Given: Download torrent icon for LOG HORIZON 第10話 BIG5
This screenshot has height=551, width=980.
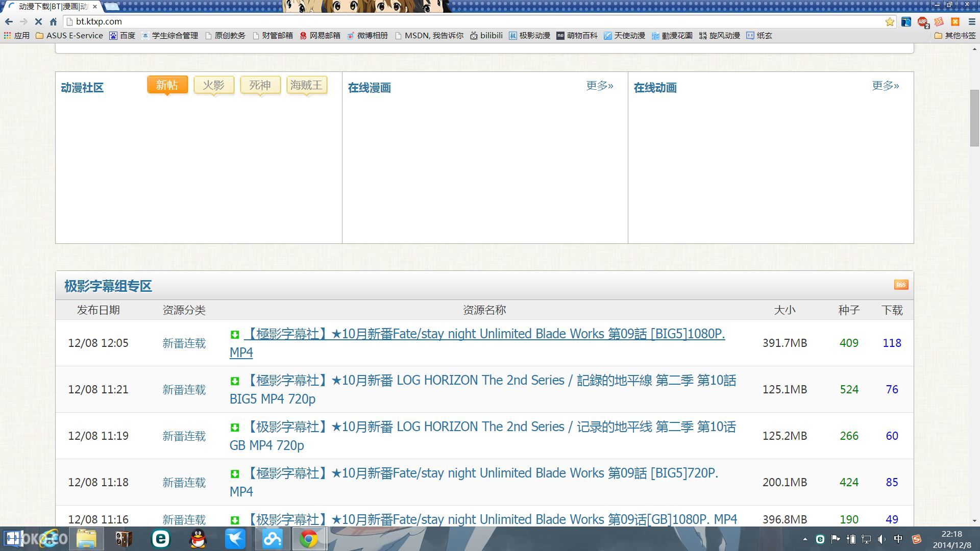Looking at the screenshot, I should tap(235, 381).
